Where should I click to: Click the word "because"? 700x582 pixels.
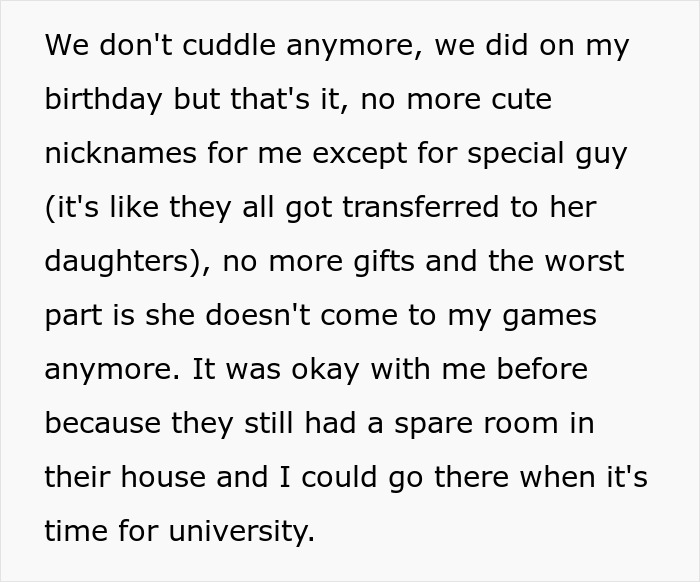tap(103, 423)
